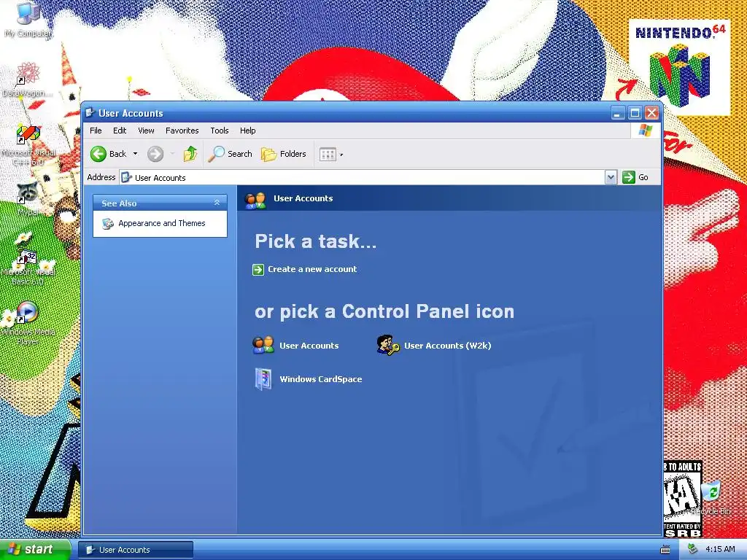The width and height of the screenshot is (747, 560).
Task: Click the User Accounts text link
Action: coord(309,346)
